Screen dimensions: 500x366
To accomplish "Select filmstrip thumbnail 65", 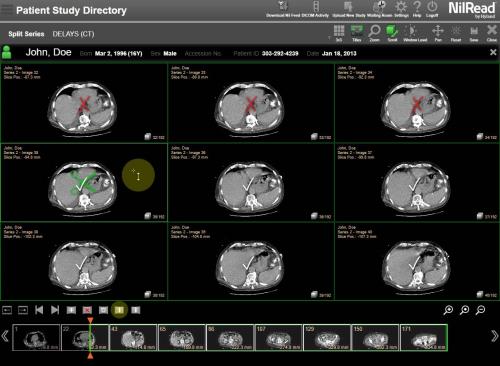I will 182,337.
